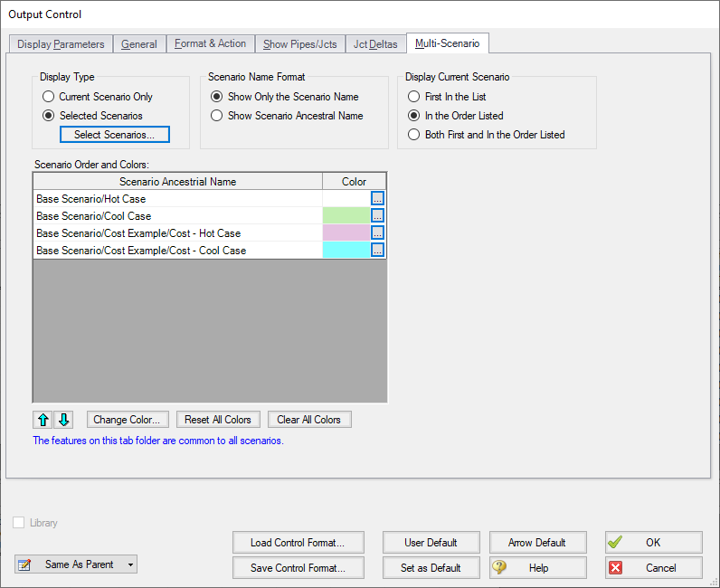Image resolution: width=720 pixels, height=588 pixels.
Task: Click the Arrow Default button
Action: pos(537,543)
